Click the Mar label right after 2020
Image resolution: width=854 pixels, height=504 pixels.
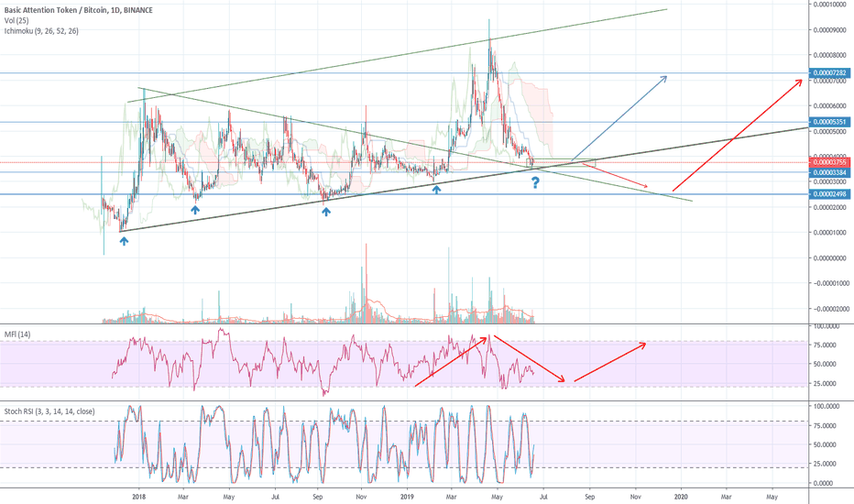pyautogui.click(x=726, y=497)
